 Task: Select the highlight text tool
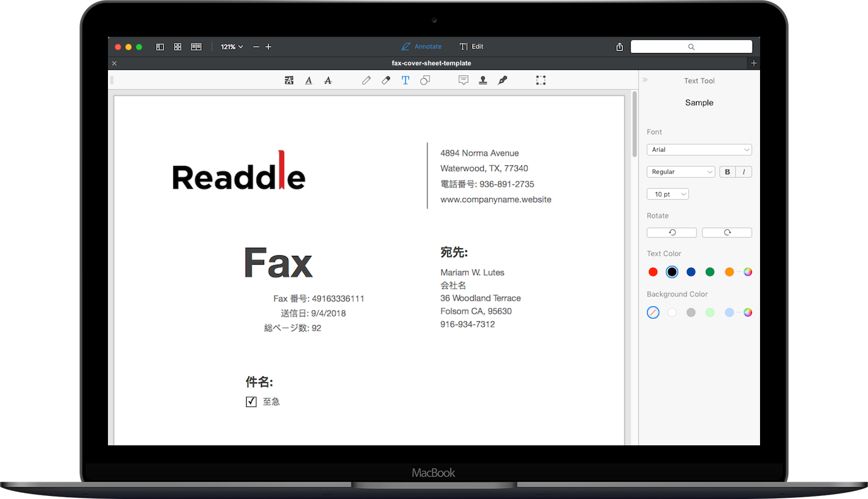pos(289,80)
